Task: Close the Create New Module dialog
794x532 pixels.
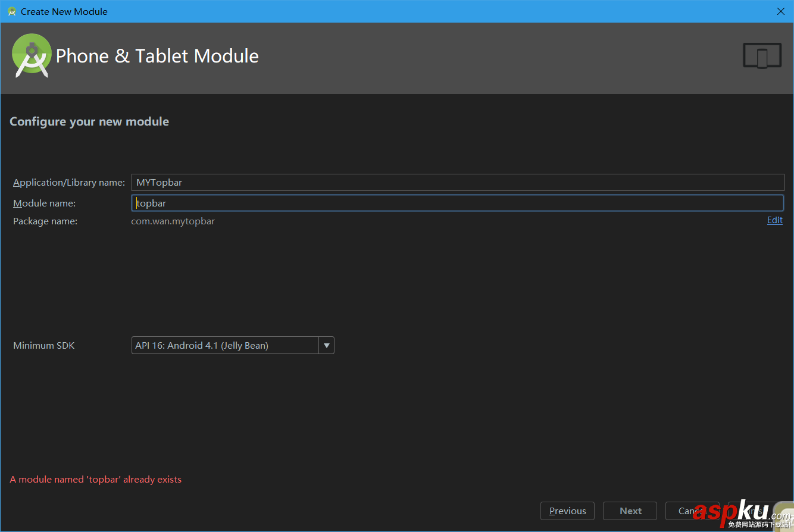Action: 781,11
